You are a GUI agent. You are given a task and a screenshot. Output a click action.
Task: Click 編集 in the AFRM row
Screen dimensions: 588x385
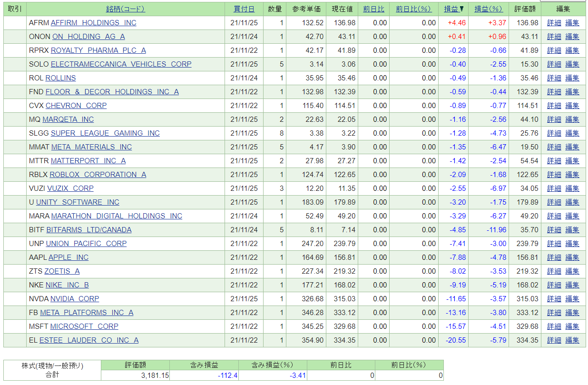click(x=572, y=23)
